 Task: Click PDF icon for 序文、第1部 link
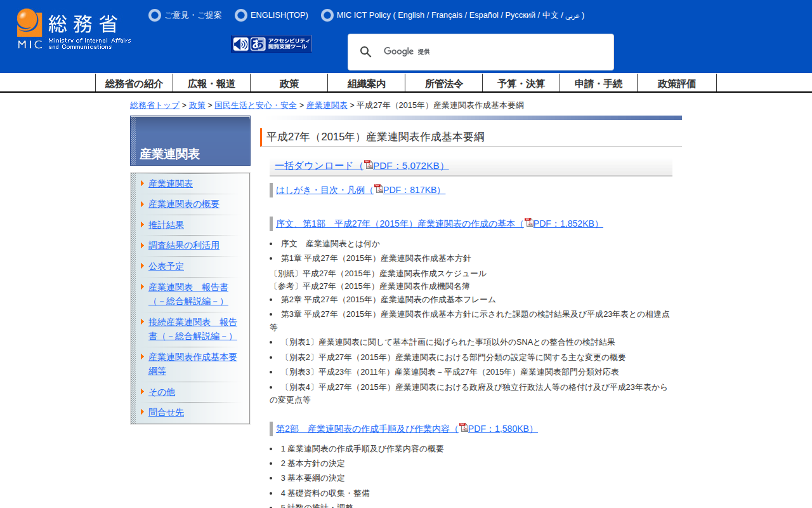coord(528,222)
